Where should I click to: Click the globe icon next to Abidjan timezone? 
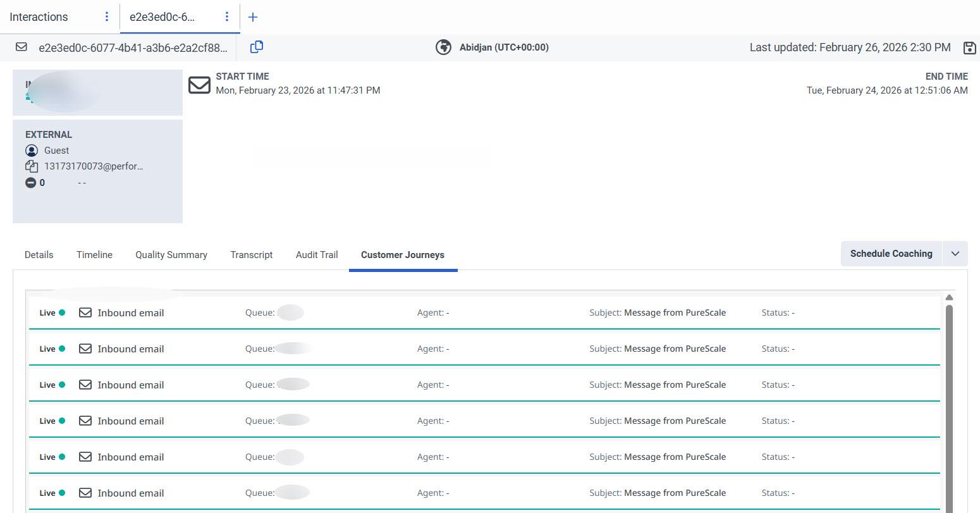pos(443,47)
